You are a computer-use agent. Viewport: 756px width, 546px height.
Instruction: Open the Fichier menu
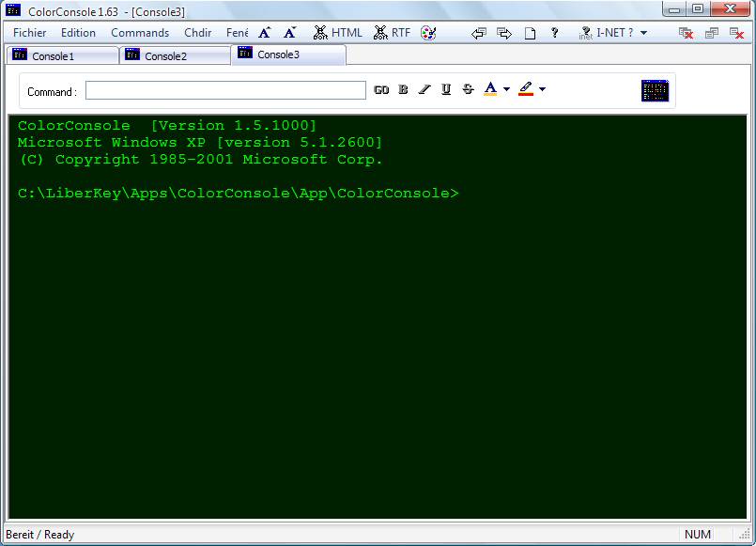(30, 33)
